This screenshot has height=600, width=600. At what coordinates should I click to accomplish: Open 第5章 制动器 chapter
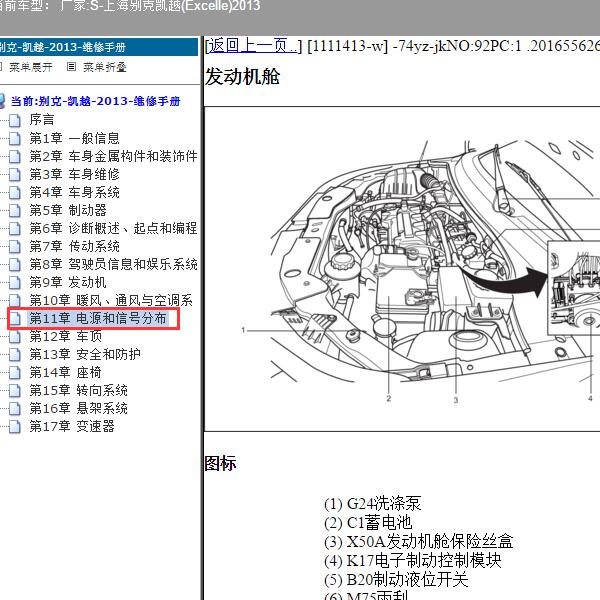[68, 210]
